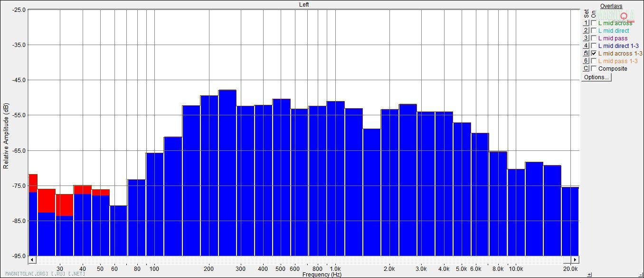Image resolution: width=644 pixels, height=278 pixels.
Task: Click the L mid direct 1-3 overlay label
Action: click(618, 46)
